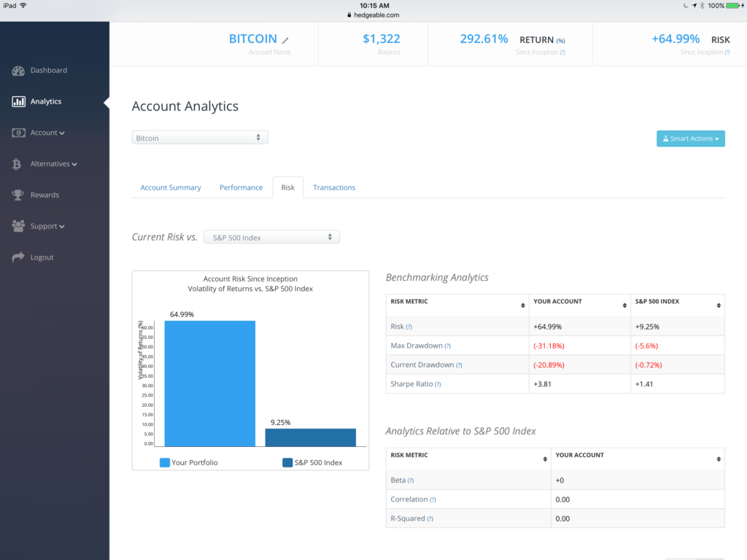Click the +64.99% risk header value
Viewport: 747px width, 560px height.
tap(676, 39)
